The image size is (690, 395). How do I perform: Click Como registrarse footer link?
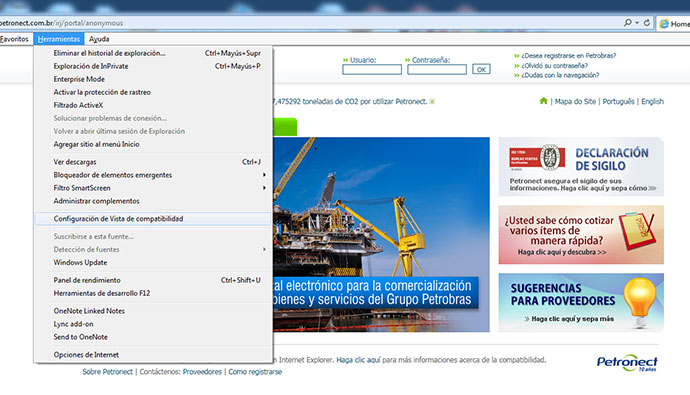tap(255, 372)
